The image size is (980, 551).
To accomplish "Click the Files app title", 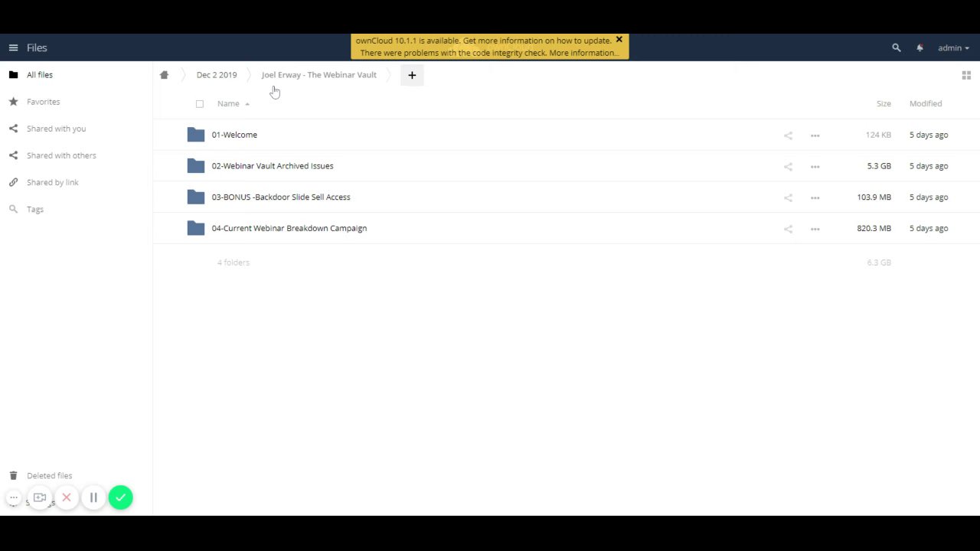I will click(37, 47).
